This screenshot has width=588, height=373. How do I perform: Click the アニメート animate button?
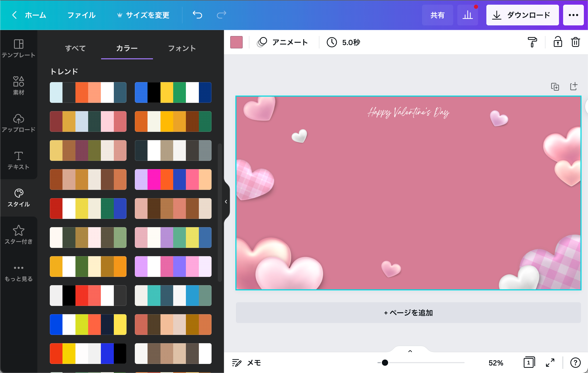[283, 42]
